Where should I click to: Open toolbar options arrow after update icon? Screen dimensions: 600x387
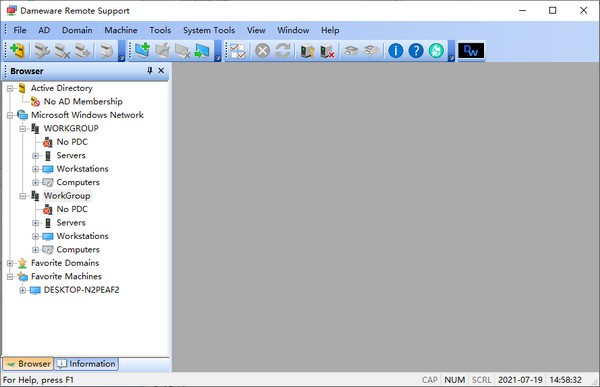(452, 51)
